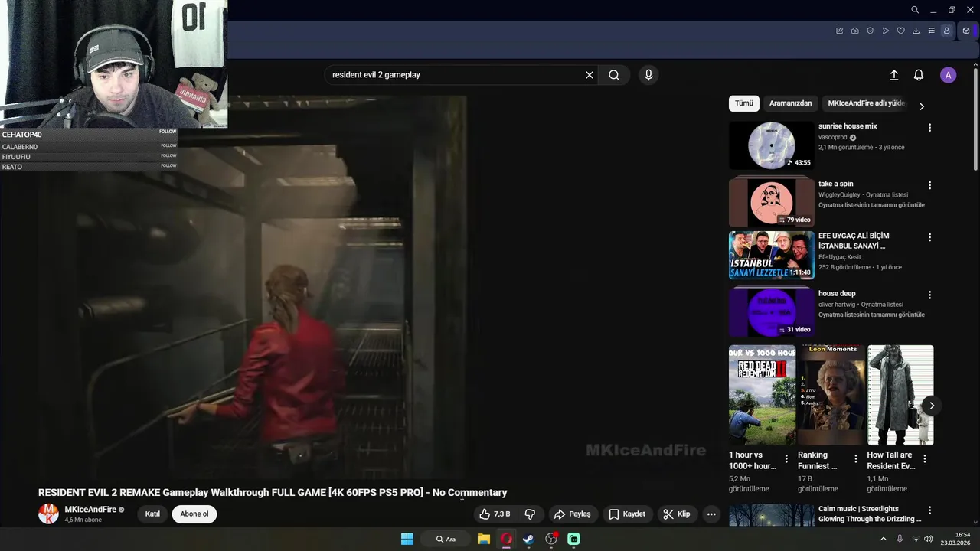Open Opera extensions cube icon
Screen dimensions: 980x551
pyautogui.click(x=966, y=31)
